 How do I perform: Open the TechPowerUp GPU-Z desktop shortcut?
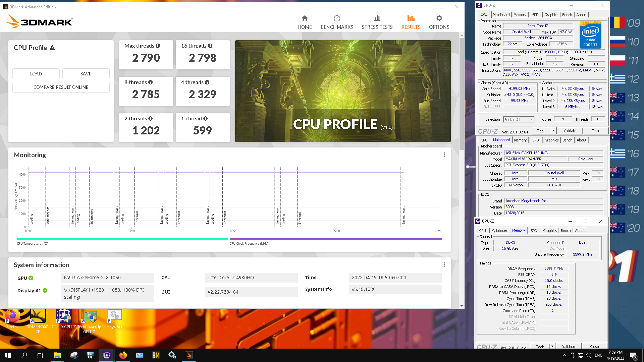89,321
